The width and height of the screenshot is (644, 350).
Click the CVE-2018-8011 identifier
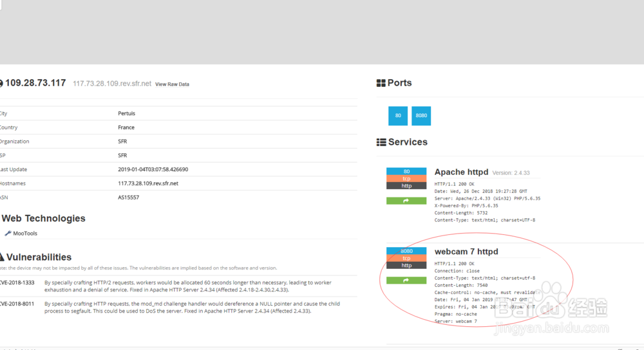pos(17,304)
